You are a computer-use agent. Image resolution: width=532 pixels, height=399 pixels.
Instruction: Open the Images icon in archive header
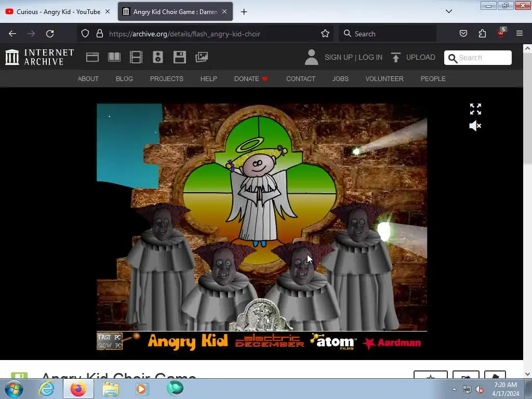202,57
